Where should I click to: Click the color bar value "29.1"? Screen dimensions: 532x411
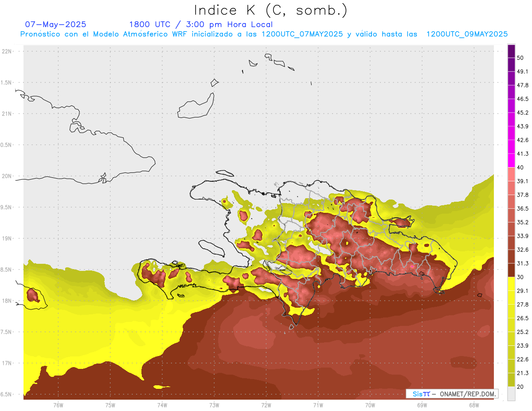523,291
